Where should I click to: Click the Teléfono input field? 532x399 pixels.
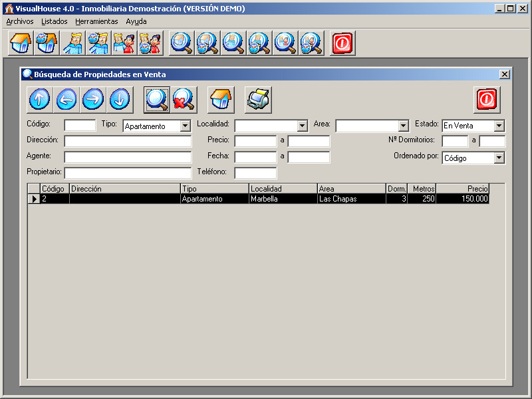(x=255, y=173)
